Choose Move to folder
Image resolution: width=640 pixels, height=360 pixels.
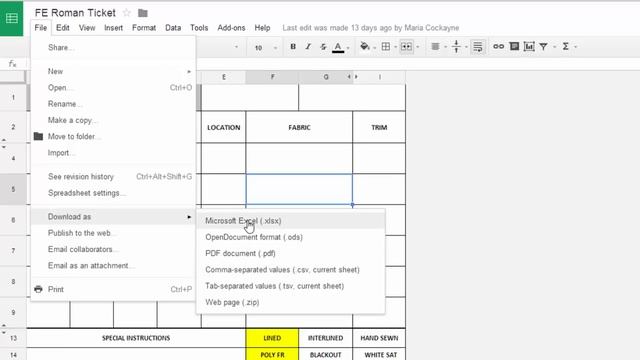[x=113, y=137]
